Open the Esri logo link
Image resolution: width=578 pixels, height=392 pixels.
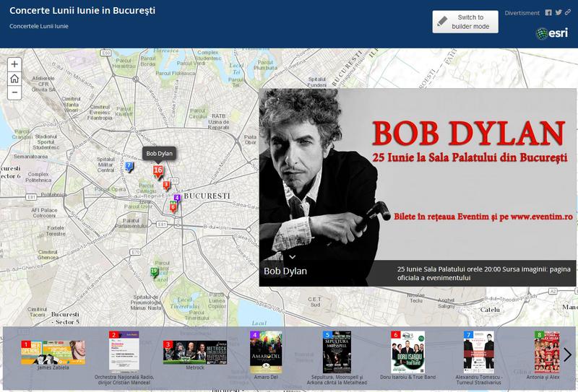pyautogui.click(x=552, y=33)
